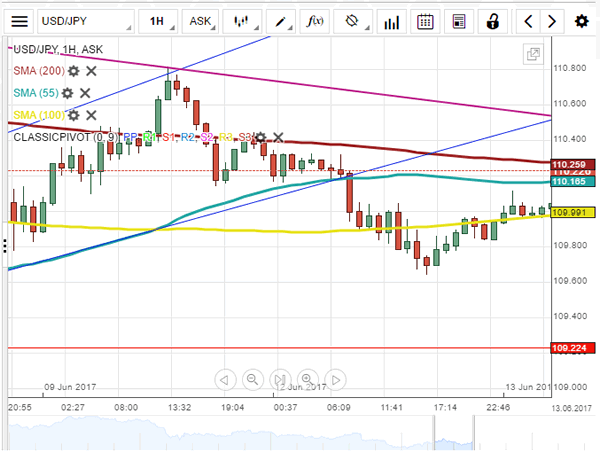Zoom out the chart with magnifier minus
Image resolution: width=600 pixels, height=453 pixels.
pyautogui.click(x=253, y=380)
